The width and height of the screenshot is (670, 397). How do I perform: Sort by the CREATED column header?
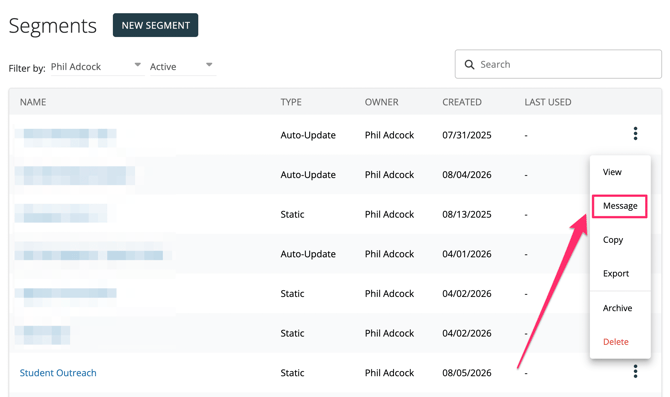pos(461,102)
